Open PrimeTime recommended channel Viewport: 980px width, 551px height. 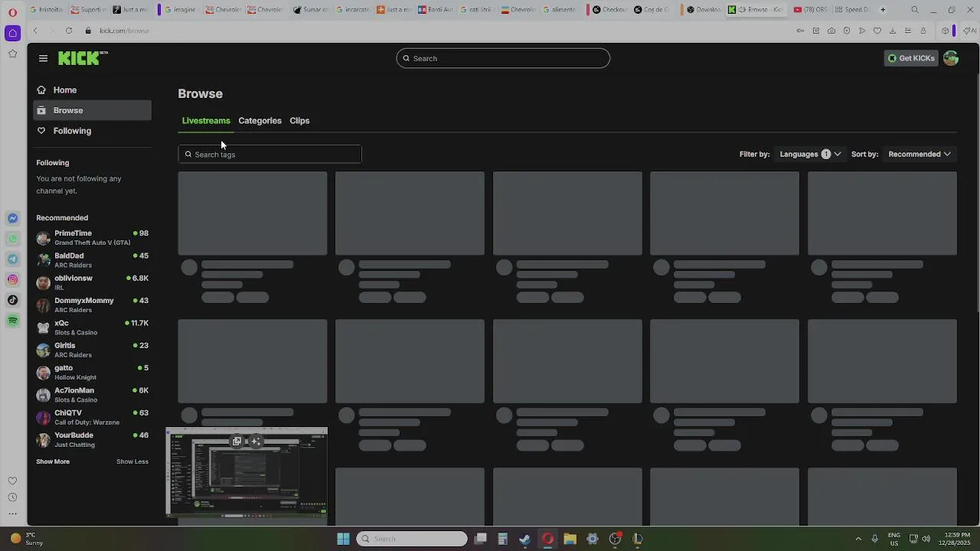click(x=92, y=237)
